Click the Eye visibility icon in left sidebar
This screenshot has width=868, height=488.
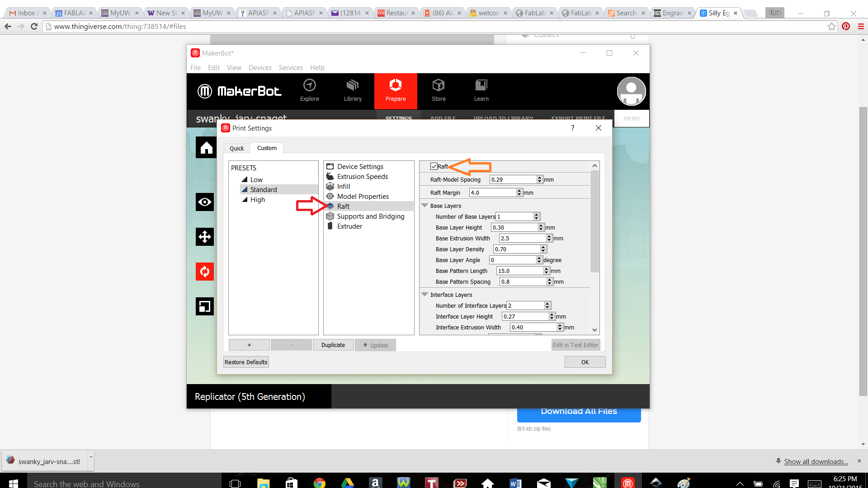pyautogui.click(x=205, y=202)
